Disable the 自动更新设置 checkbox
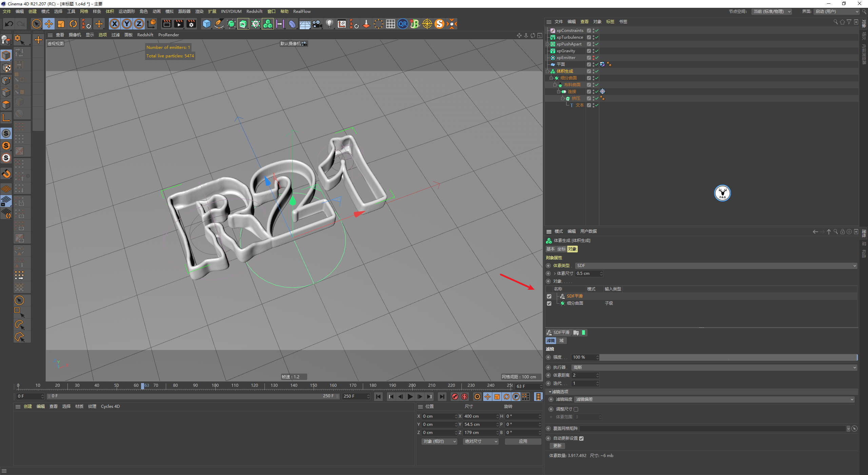 click(581, 438)
